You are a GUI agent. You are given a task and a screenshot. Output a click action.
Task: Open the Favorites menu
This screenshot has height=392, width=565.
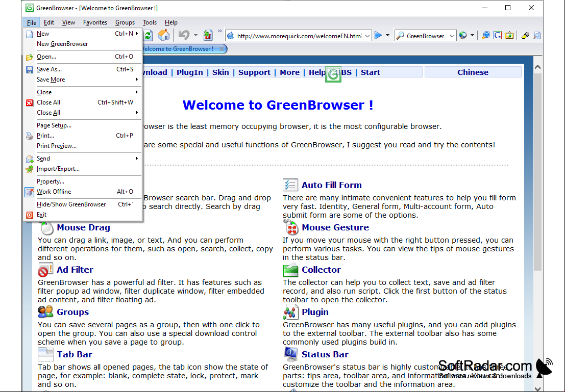[x=95, y=22]
